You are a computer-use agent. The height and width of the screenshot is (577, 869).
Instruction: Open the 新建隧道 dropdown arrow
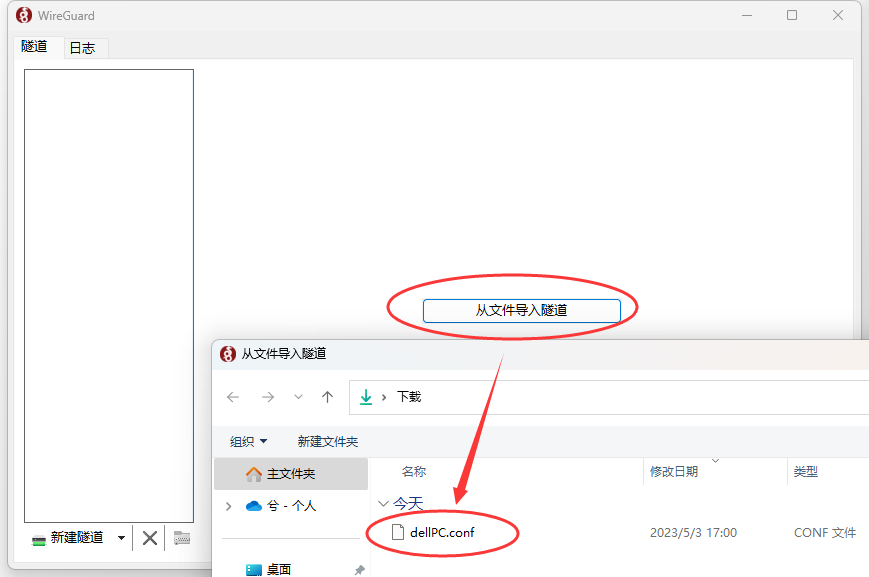[121, 538]
